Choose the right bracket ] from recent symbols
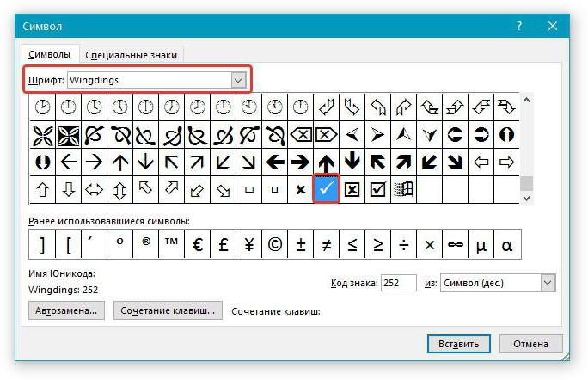This screenshot has width=588, height=380. [42, 244]
